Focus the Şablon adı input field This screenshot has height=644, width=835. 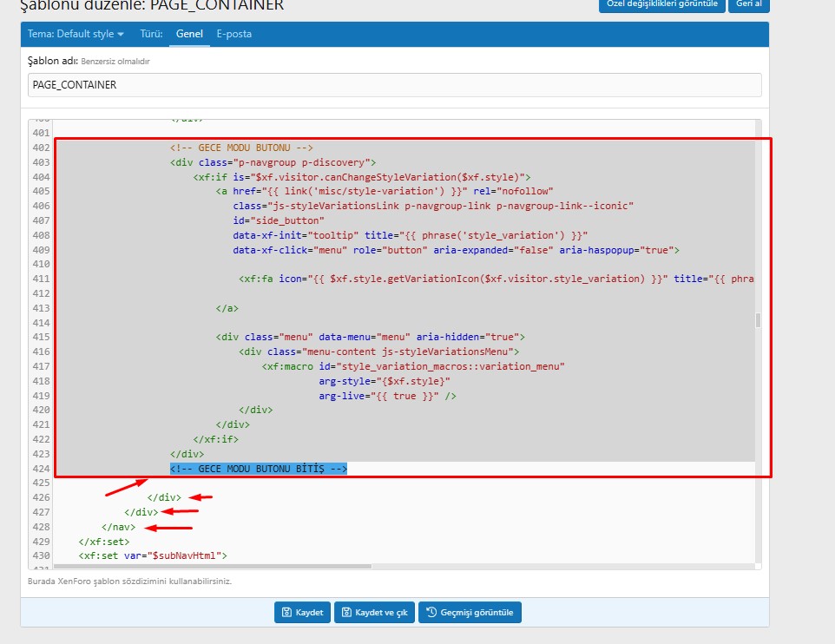click(x=395, y=85)
